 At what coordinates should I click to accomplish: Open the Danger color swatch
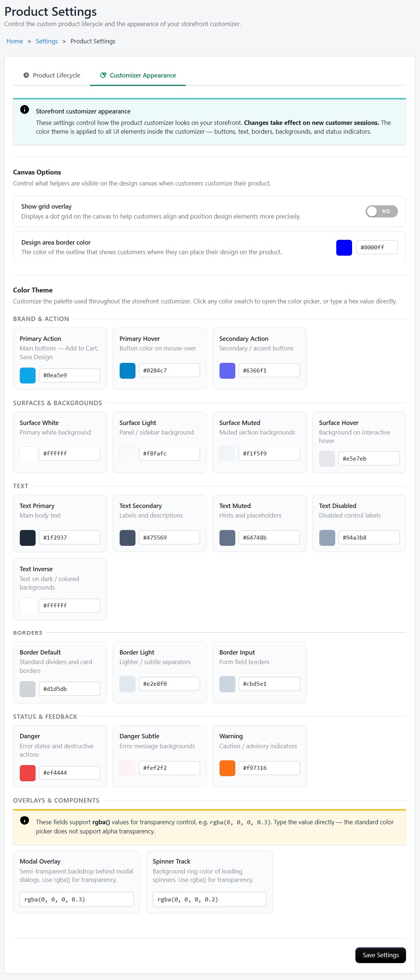pos(28,773)
